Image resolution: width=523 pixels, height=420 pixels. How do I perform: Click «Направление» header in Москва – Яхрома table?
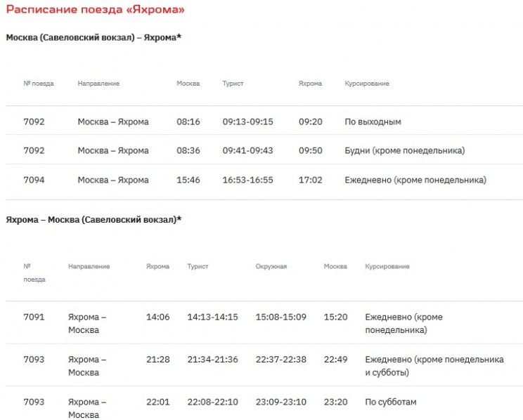click(98, 84)
